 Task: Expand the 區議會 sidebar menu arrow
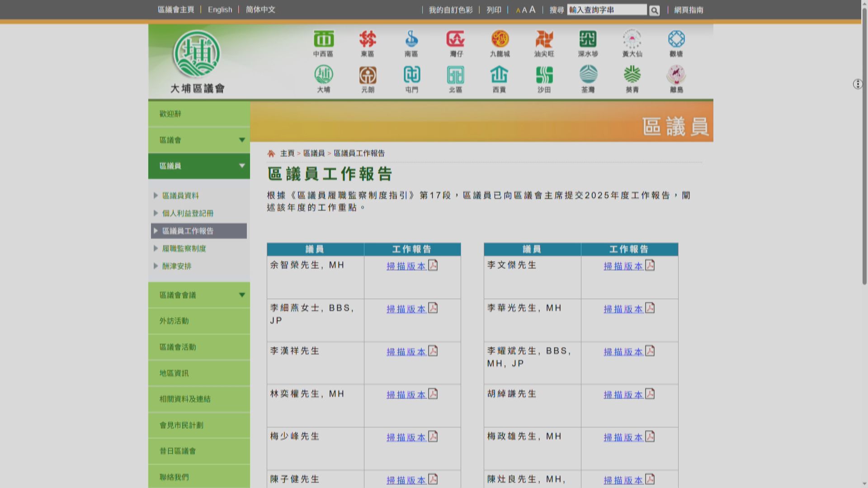(x=242, y=140)
